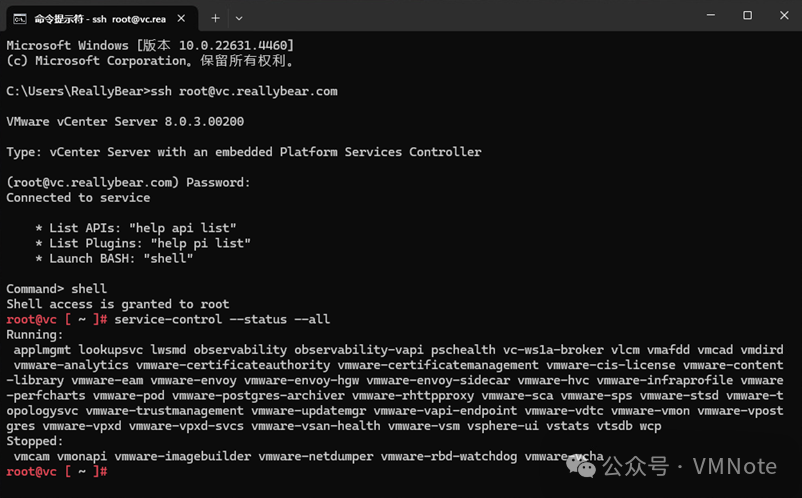
Task: Maximize the terminal window
Action: (747, 15)
